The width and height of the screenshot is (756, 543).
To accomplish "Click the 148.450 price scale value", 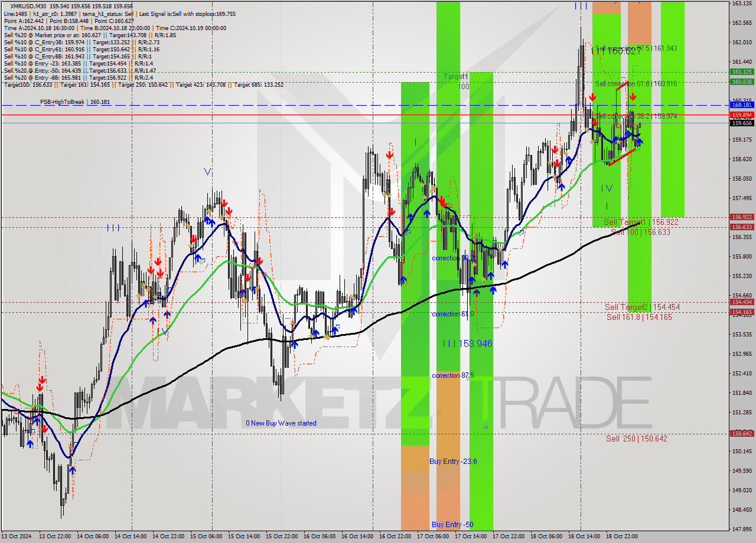I will [x=742, y=510].
